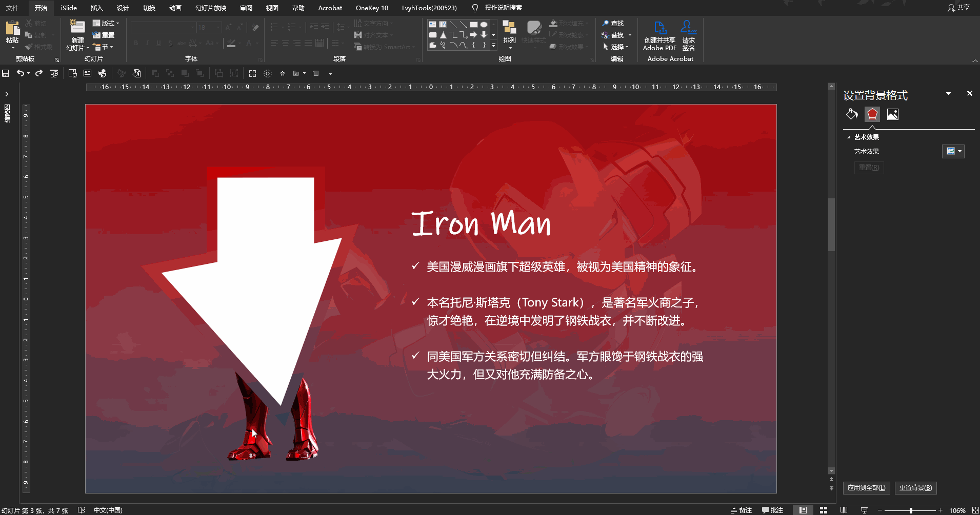Select the oval shape in shapes gallery
980x515 pixels.
click(484, 24)
